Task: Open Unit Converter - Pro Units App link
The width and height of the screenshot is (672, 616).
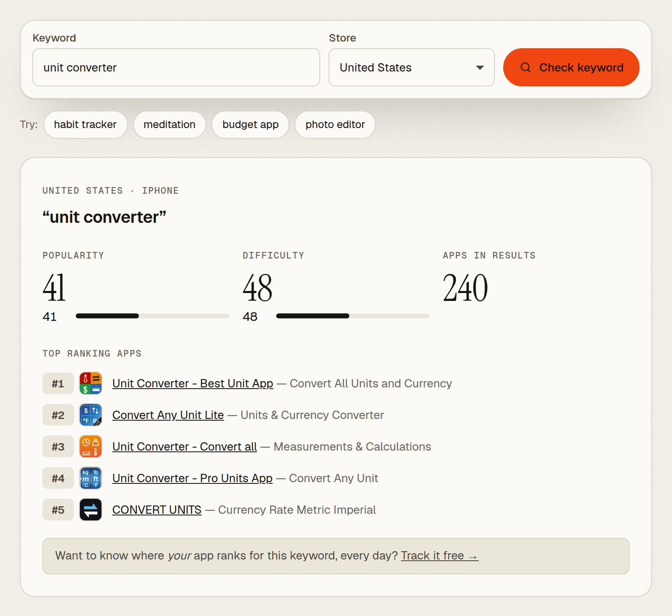Action: click(x=193, y=478)
